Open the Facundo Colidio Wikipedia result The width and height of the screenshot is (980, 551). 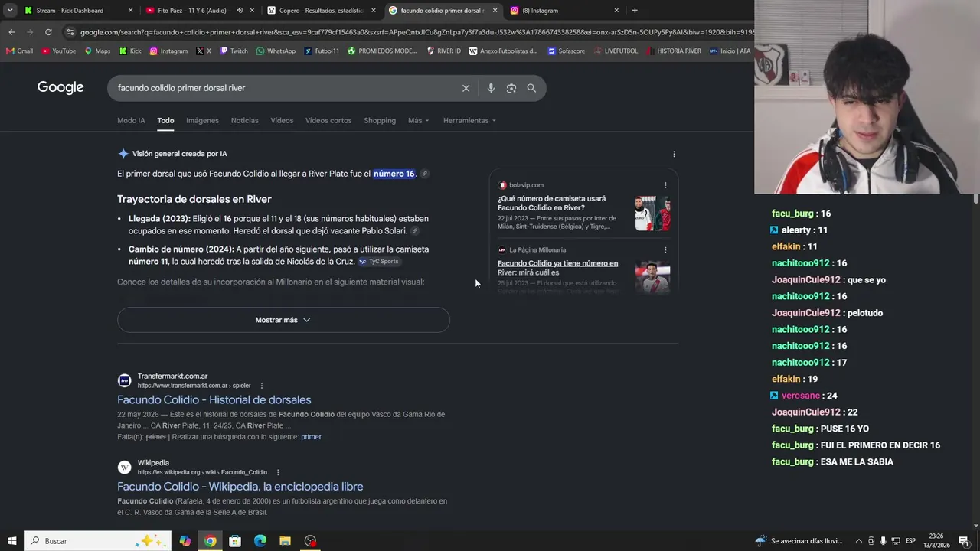(x=240, y=487)
